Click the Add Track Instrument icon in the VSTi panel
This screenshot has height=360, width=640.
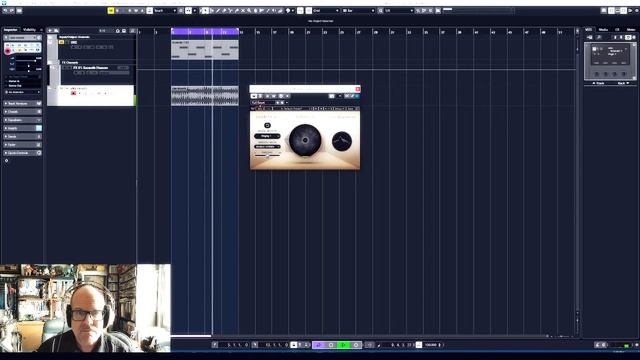tap(589, 37)
